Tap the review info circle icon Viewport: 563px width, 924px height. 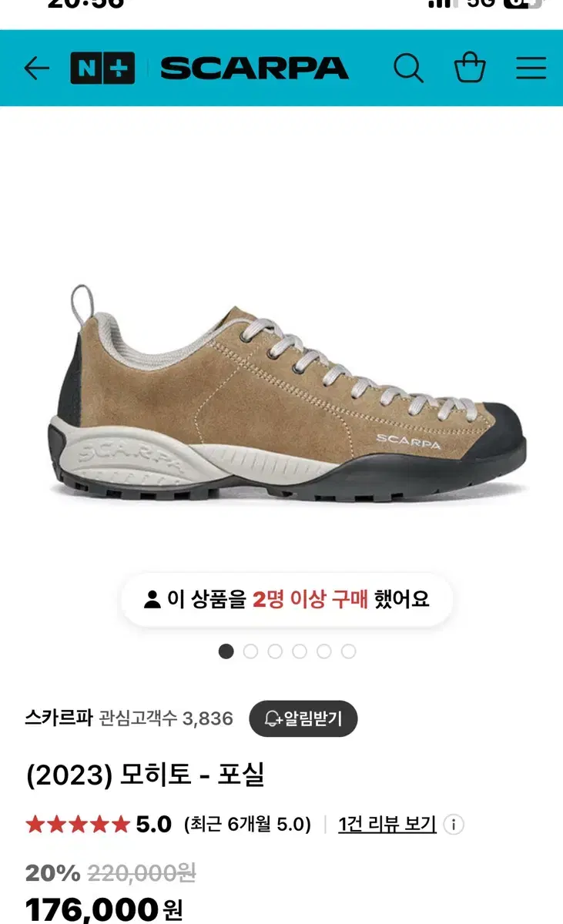coord(454,825)
